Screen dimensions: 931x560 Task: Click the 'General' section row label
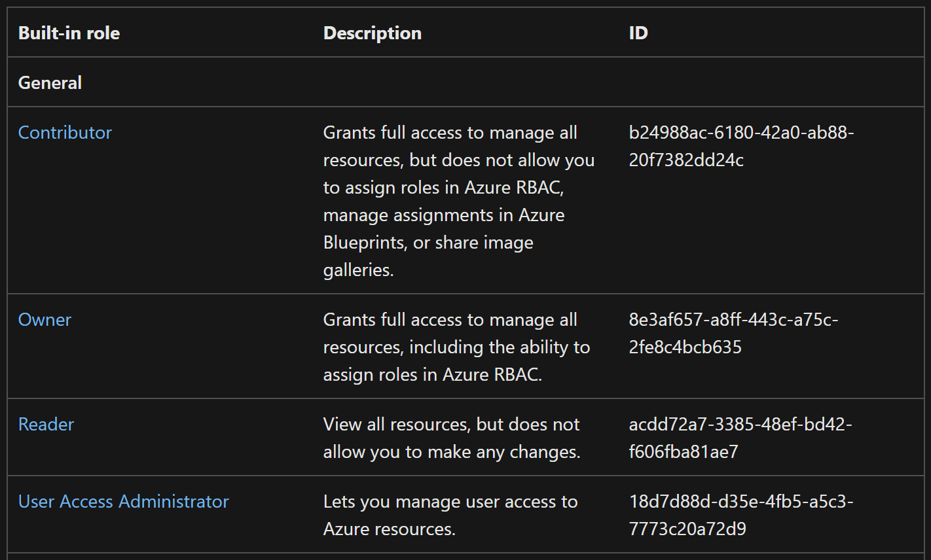50,83
